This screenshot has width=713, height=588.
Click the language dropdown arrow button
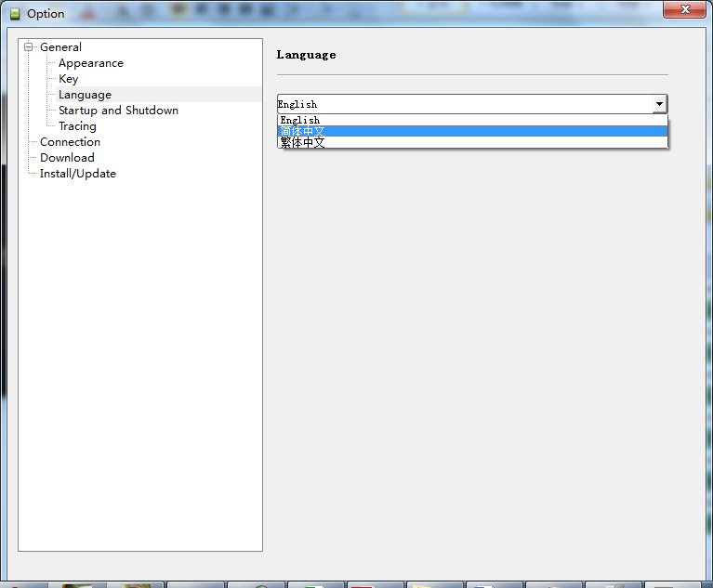658,104
